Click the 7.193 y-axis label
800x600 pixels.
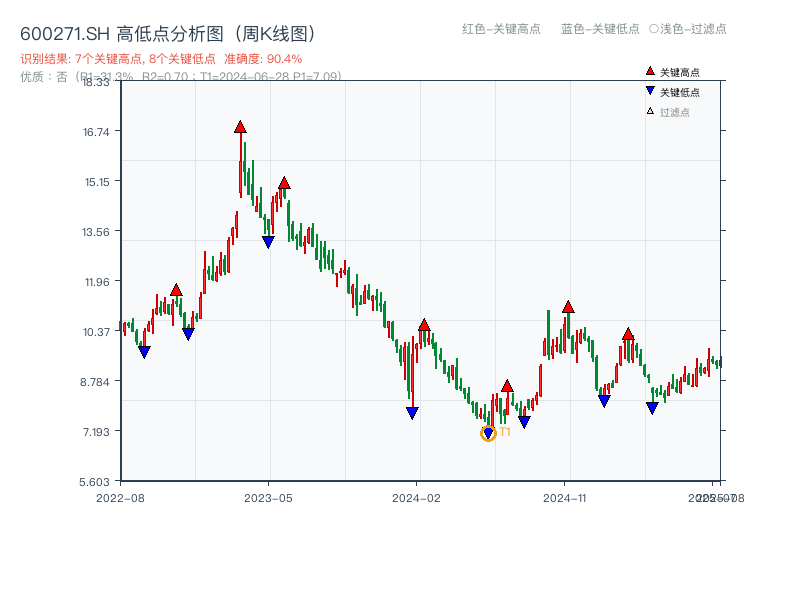[x=96, y=432]
